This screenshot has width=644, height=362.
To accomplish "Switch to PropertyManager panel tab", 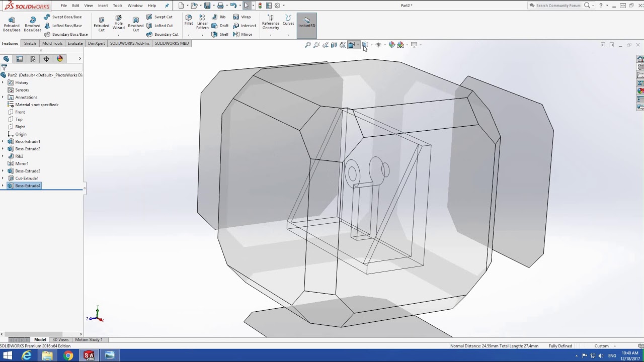I will 20,59.
